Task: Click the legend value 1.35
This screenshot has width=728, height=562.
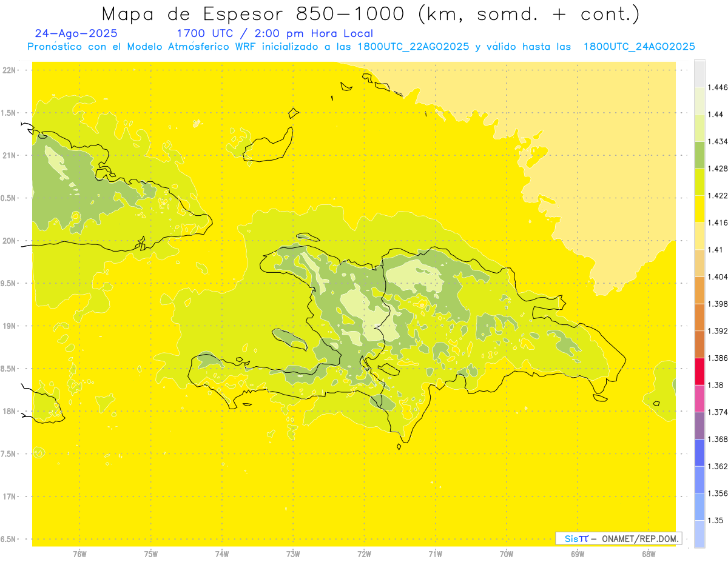Action: point(716,520)
